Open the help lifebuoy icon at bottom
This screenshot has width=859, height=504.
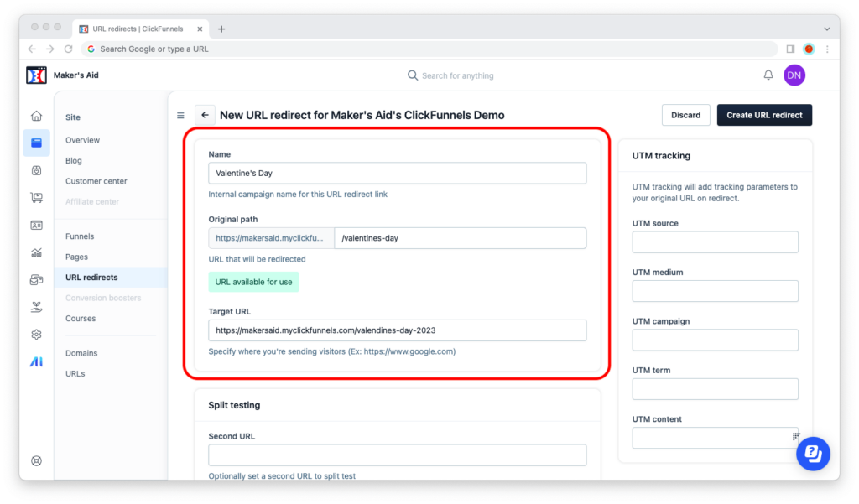36,460
